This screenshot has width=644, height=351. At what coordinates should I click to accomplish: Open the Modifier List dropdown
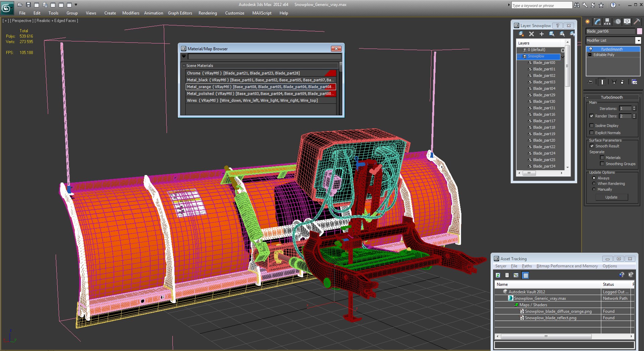pos(638,40)
